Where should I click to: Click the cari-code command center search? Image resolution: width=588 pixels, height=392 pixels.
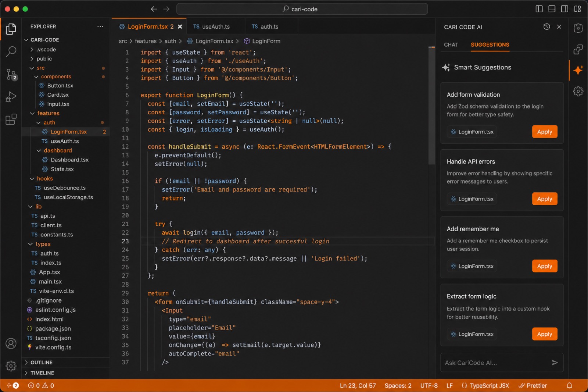pos(302,9)
